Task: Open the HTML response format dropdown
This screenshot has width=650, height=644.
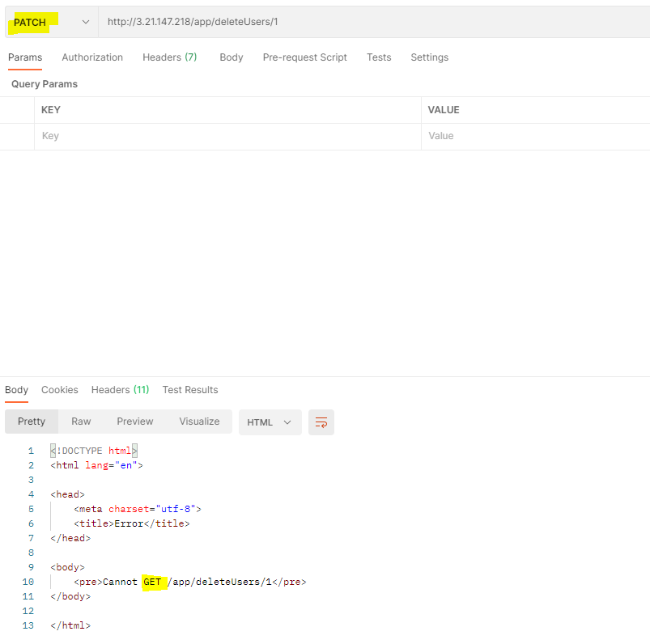Action: [x=270, y=422]
